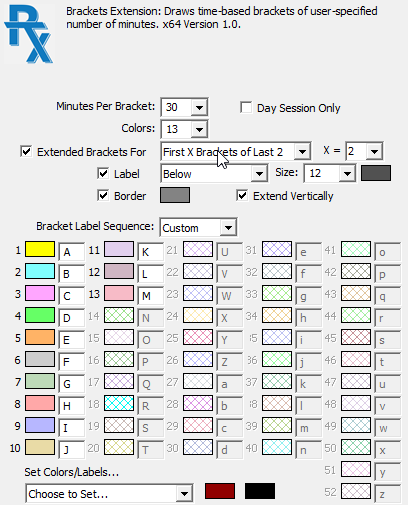Open the Label position Below dropdown
Image resolution: width=408 pixels, height=505 pixels.
[x=214, y=174]
